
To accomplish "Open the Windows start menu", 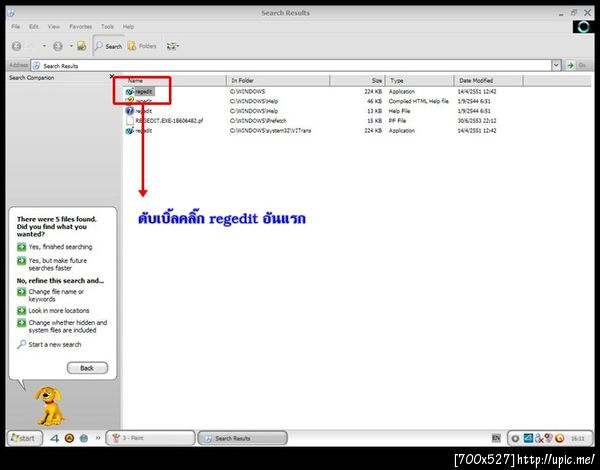I will (24, 438).
